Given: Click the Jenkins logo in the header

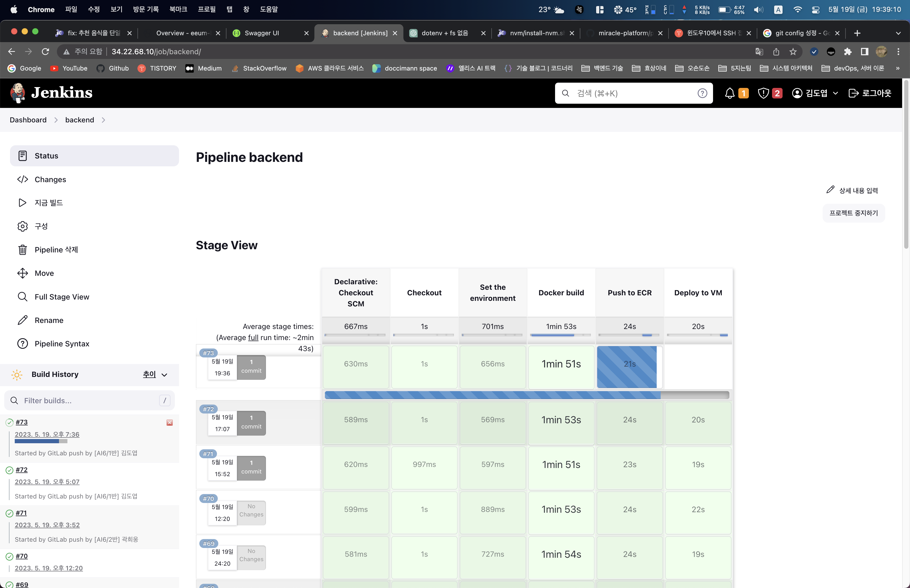Looking at the screenshot, I should (x=51, y=93).
